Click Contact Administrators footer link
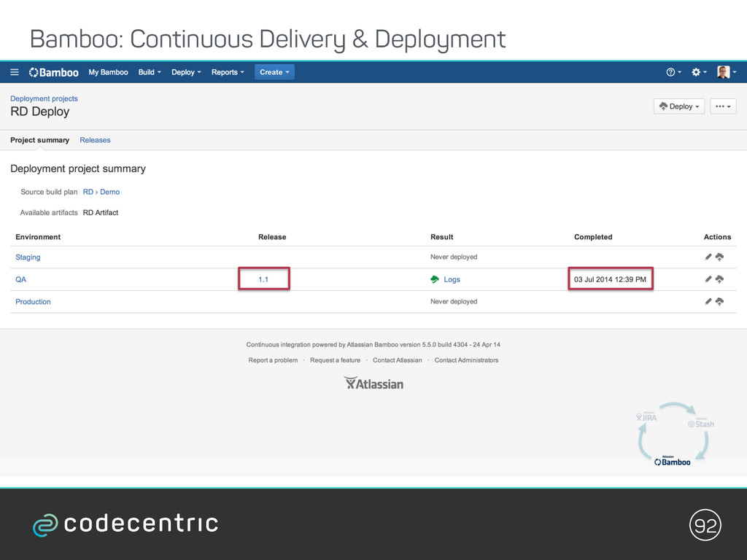Screen dimensions: 747x560 click(x=466, y=360)
